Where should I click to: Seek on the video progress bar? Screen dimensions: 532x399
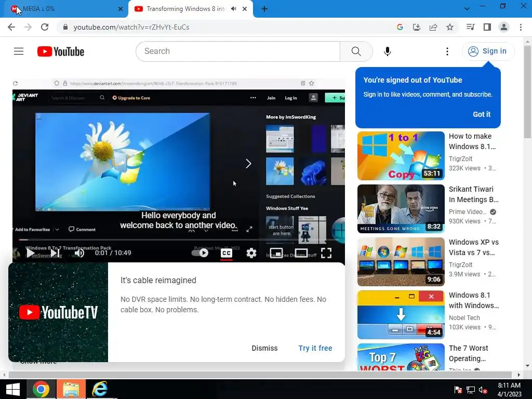pyautogui.click(x=179, y=240)
